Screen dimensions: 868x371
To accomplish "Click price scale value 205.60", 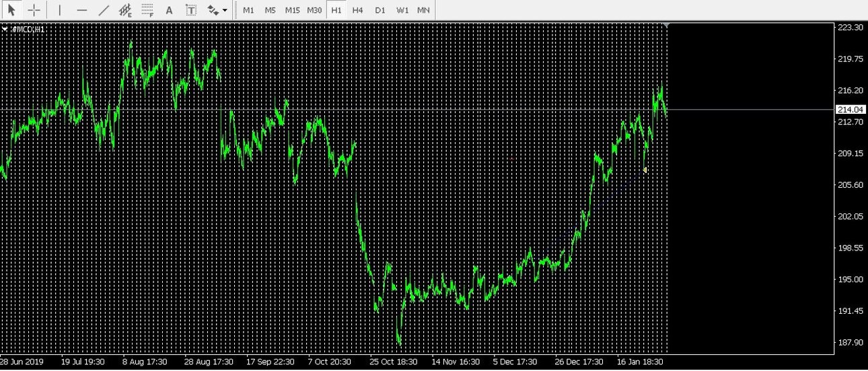I will (x=851, y=184).
